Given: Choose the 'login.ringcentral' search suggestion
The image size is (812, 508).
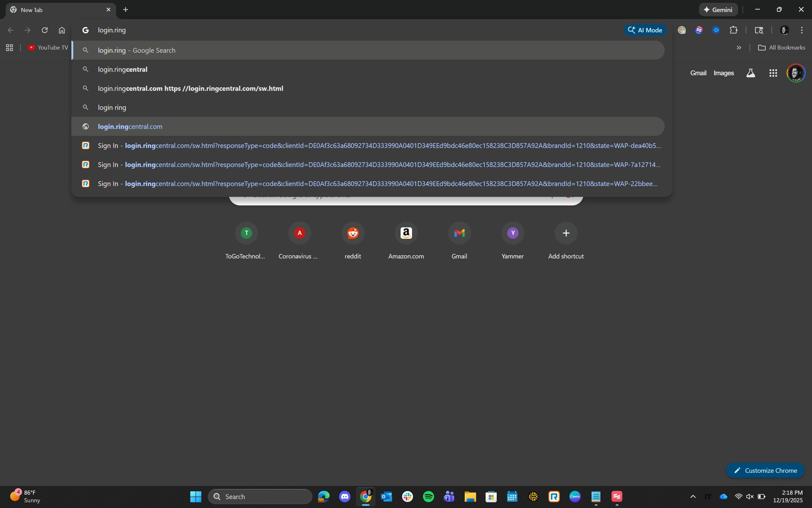Looking at the screenshot, I should (x=368, y=70).
